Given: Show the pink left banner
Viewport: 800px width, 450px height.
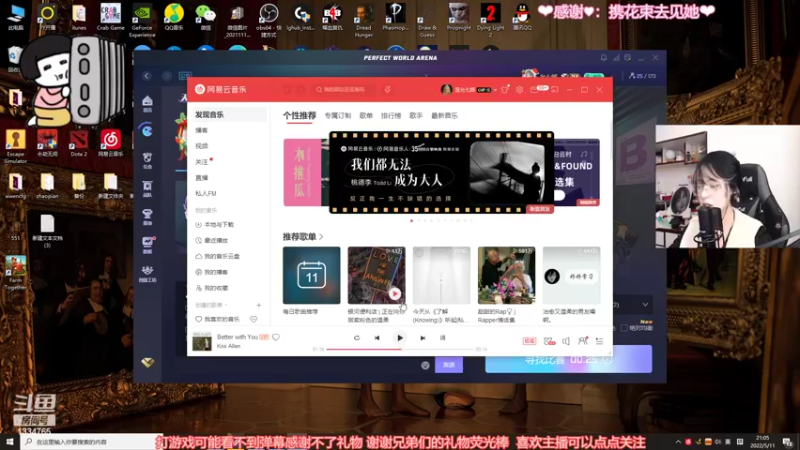Looking at the screenshot, I should click(304, 172).
